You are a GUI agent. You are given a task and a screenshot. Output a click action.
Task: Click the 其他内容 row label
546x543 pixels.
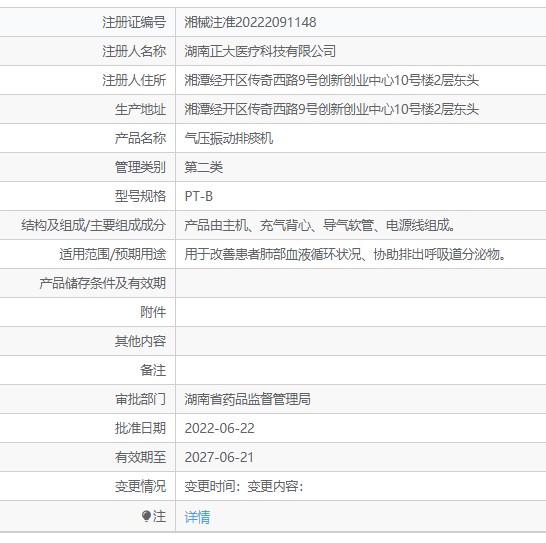[x=140, y=341]
